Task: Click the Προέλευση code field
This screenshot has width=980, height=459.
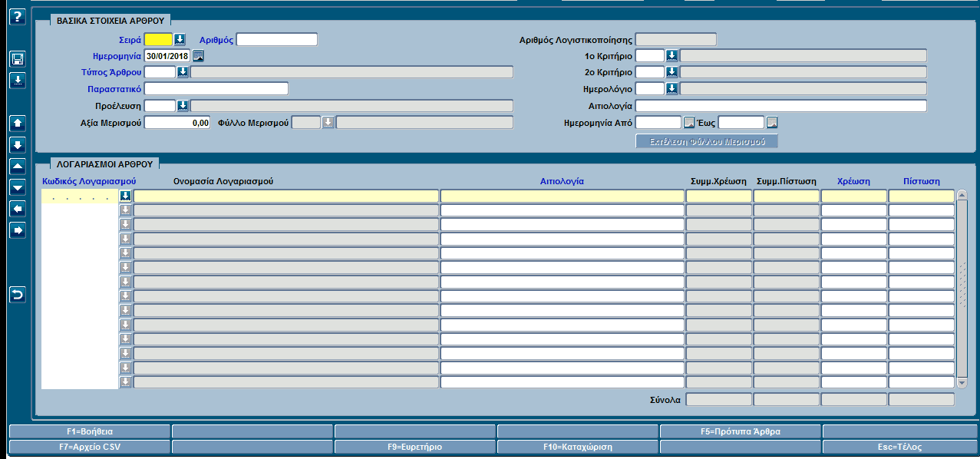Action: (160, 106)
